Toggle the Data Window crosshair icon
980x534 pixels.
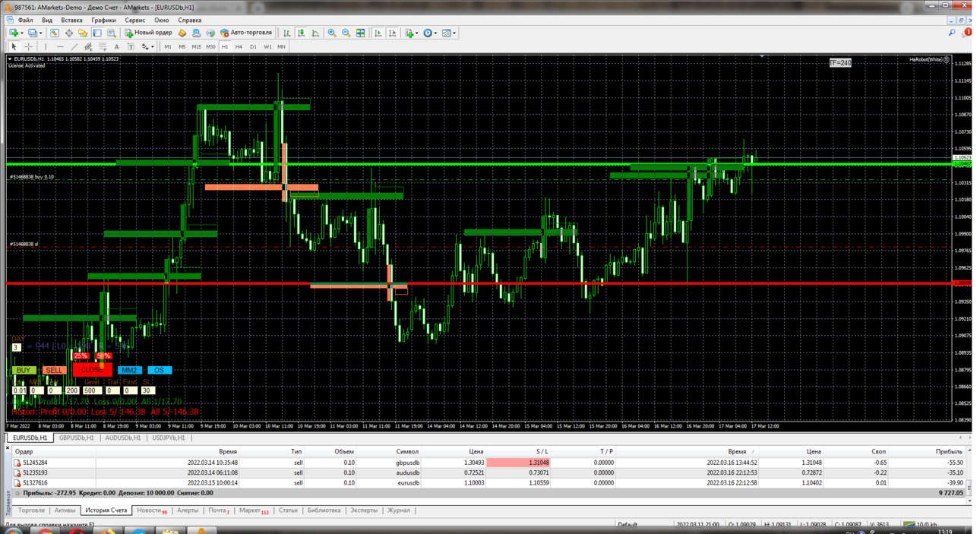(69, 33)
